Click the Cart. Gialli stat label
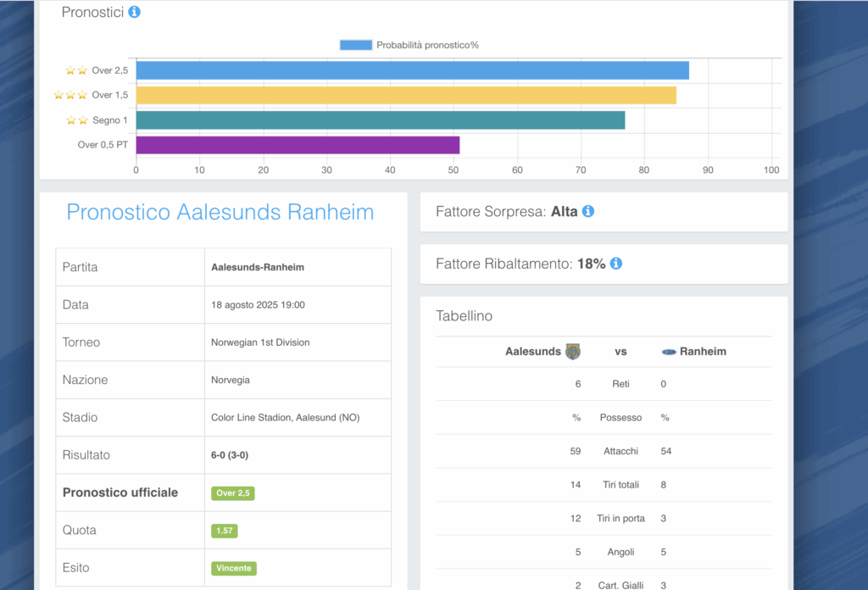Screen dimensions: 868x590 tap(620, 585)
